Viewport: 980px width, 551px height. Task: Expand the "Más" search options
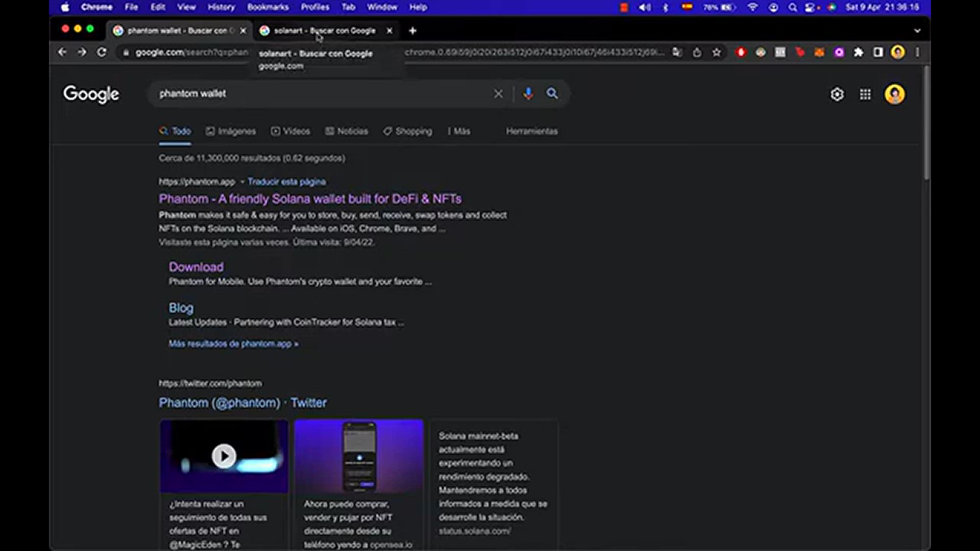coord(459,131)
